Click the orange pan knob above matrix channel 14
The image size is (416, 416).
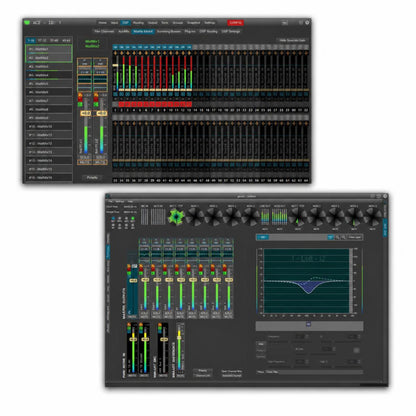(x=195, y=53)
